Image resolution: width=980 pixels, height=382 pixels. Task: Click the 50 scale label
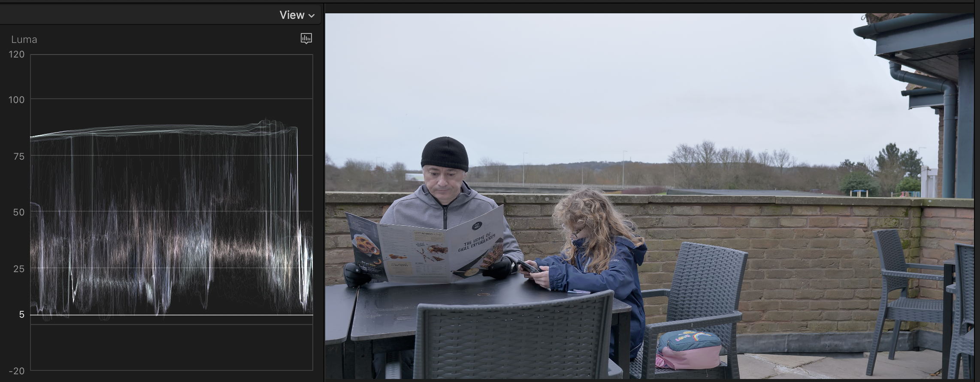click(x=19, y=212)
